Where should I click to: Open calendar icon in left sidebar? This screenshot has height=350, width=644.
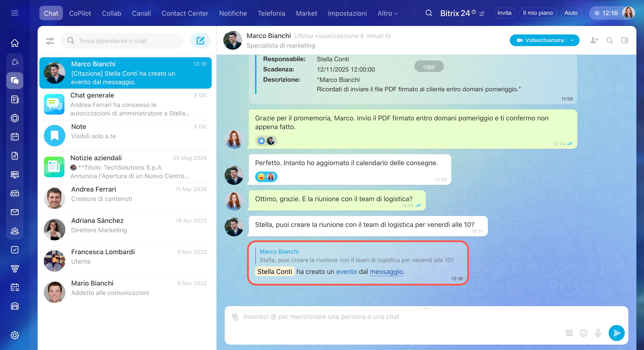click(15, 137)
